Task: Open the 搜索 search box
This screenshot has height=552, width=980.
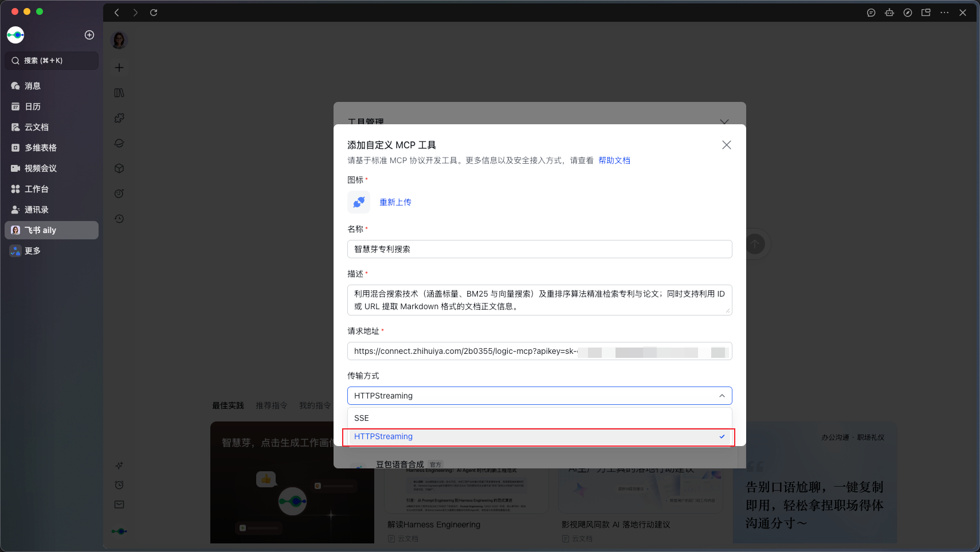Action: [52, 61]
